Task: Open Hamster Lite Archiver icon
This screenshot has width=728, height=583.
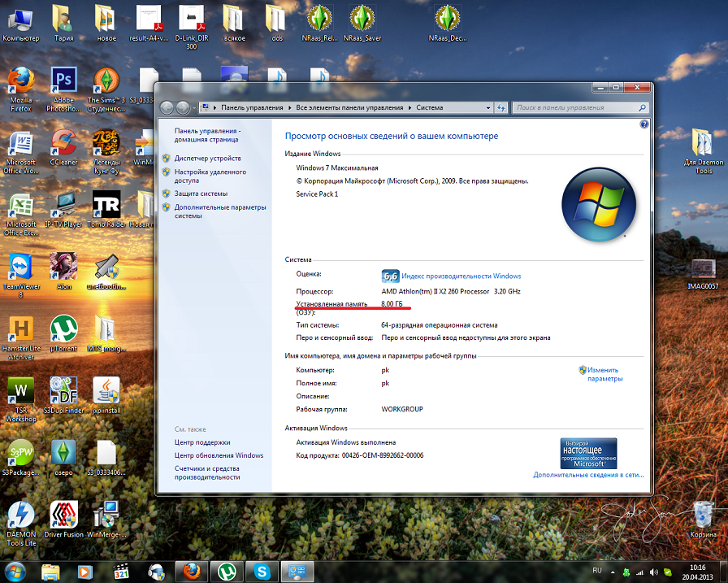Action: [21, 337]
